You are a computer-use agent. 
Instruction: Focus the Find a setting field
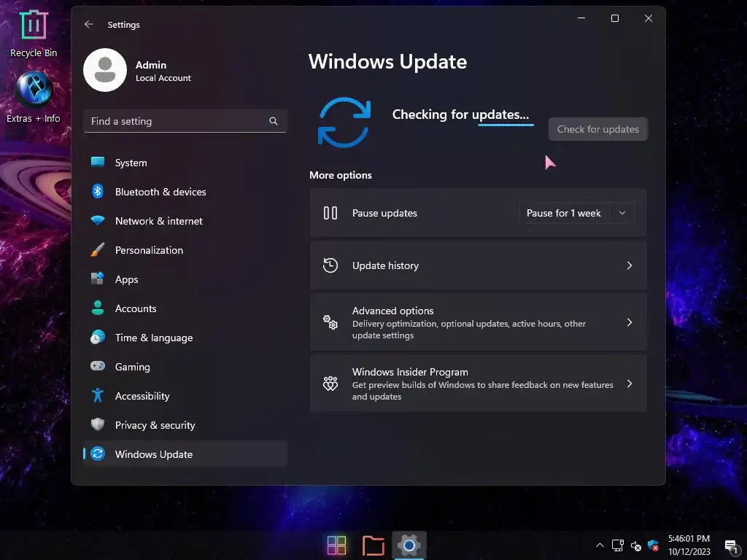[x=185, y=121]
